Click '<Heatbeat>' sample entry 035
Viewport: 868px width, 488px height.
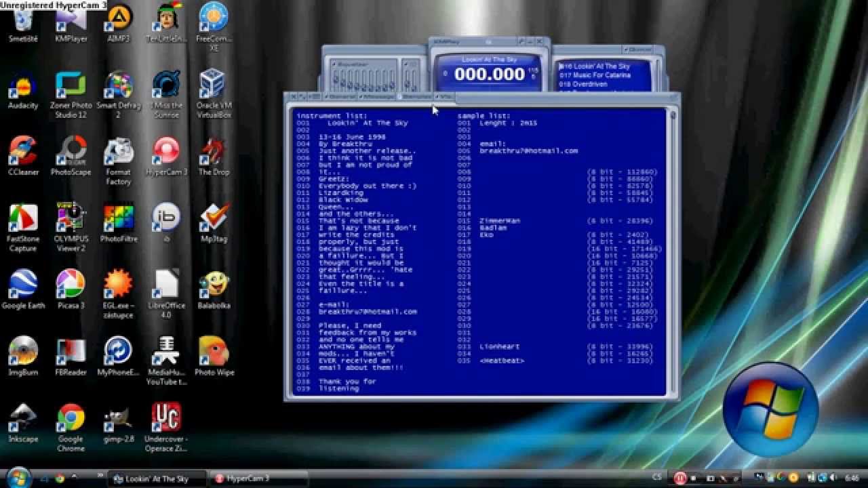[501, 361]
